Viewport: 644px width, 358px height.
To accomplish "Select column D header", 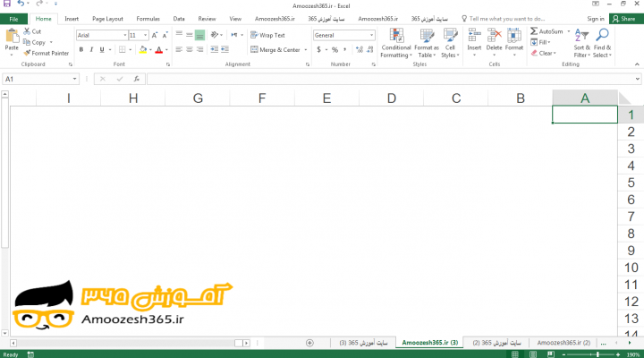I will click(392, 98).
